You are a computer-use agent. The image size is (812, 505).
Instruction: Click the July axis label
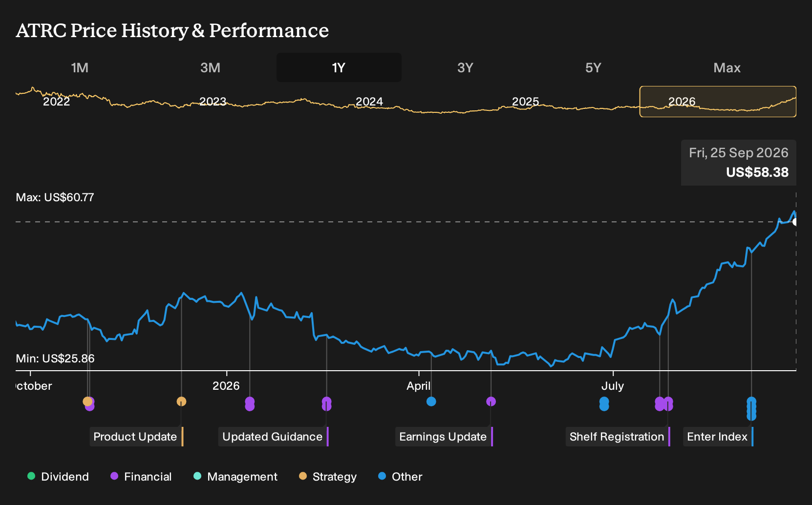(x=613, y=386)
